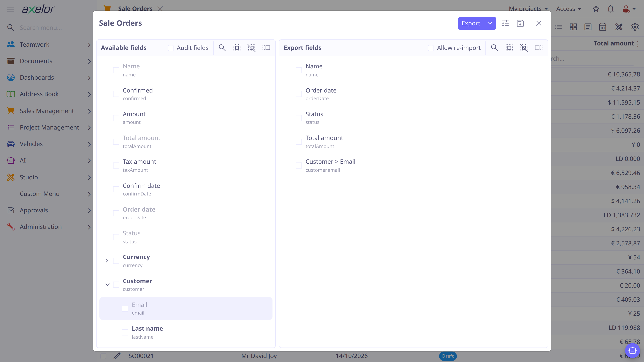Collapse the Customer field tree
The width and height of the screenshot is (644, 362).
[x=107, y=285]
